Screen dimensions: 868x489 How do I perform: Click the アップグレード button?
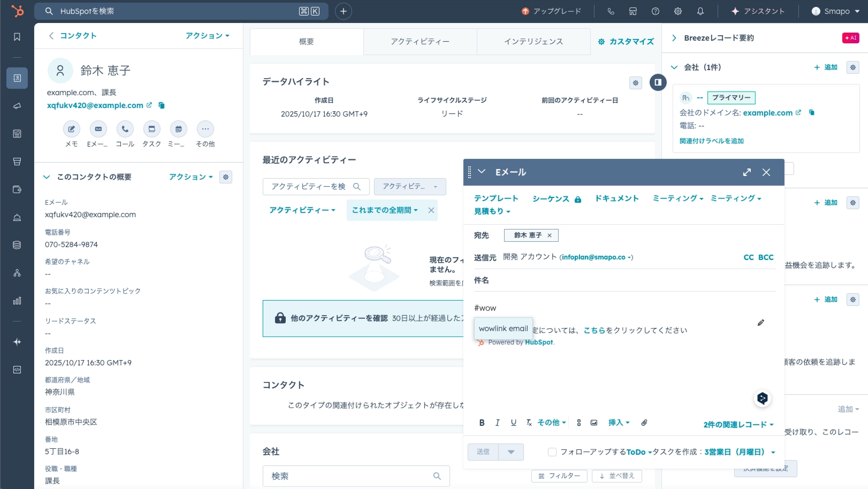551,11
